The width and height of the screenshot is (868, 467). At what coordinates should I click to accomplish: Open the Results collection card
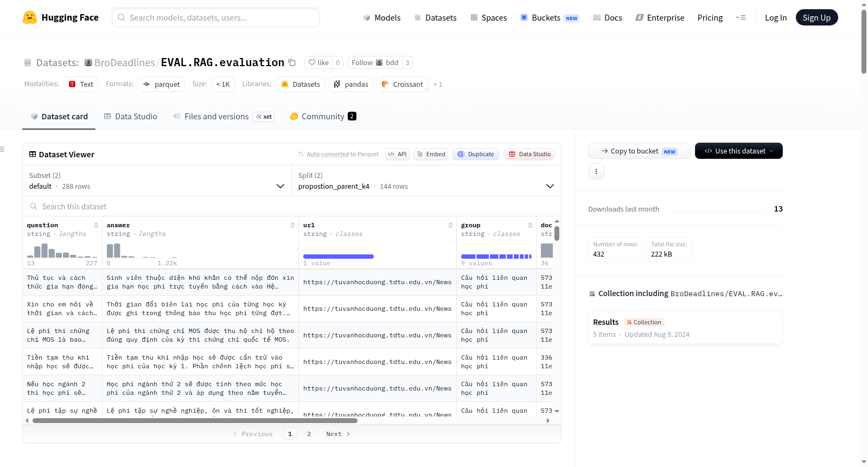[685, 328]
